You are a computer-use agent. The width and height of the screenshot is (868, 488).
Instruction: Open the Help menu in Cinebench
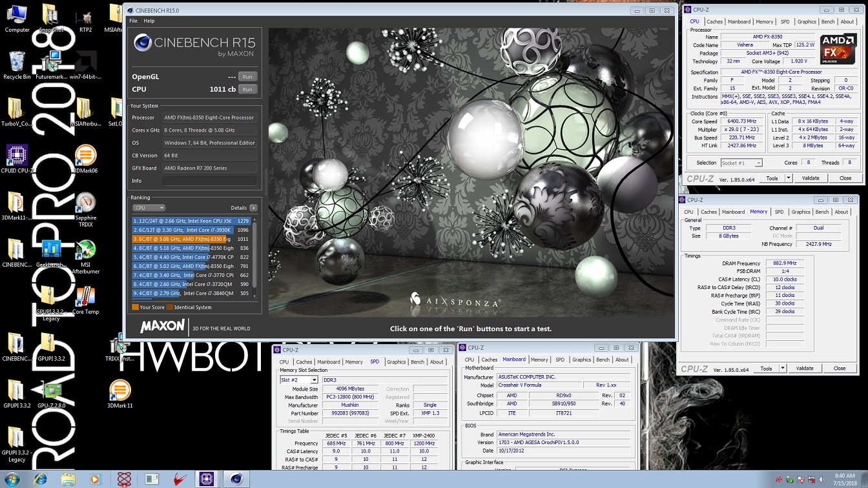tap(149, 21)
